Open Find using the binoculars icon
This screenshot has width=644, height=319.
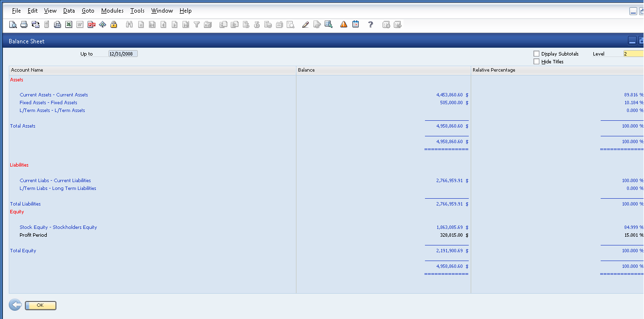(x=129, y=24)
